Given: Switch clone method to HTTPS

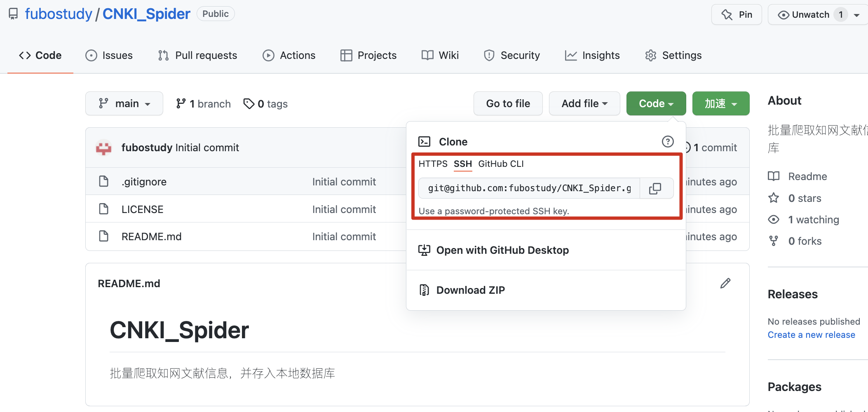Looking at the screenshot, I should (433, 164).
